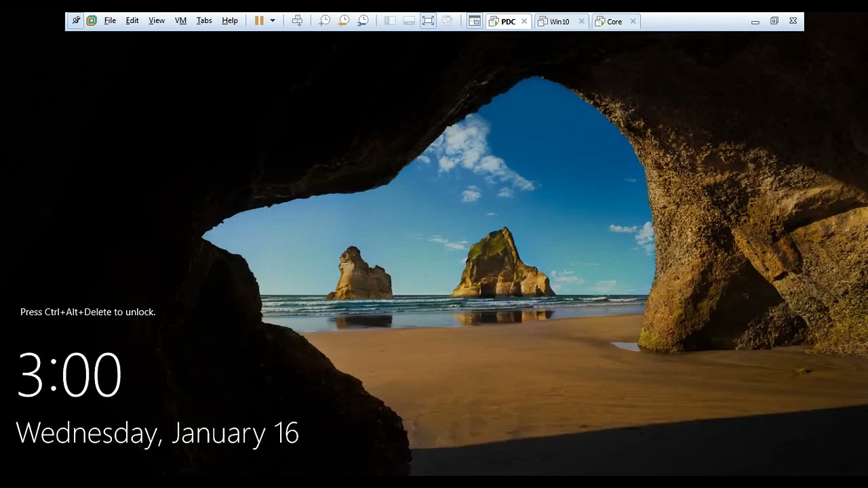Open the Edit menu

click(x=132, y=21)
